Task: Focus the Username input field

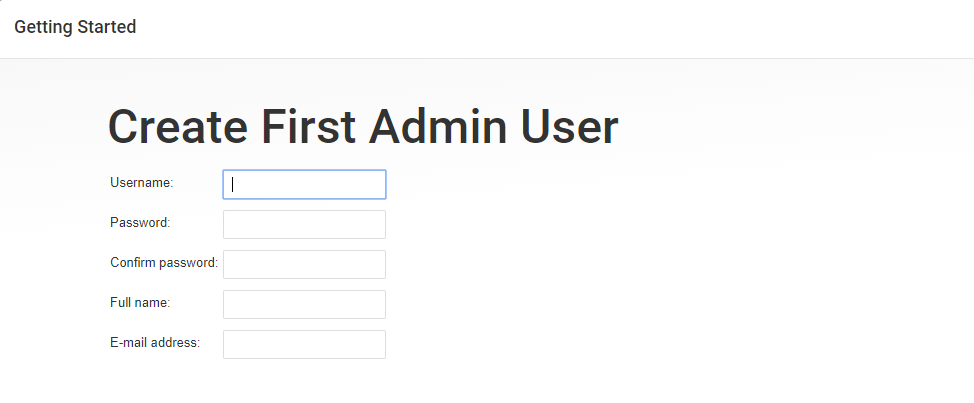Action: (x=304, y=185)
